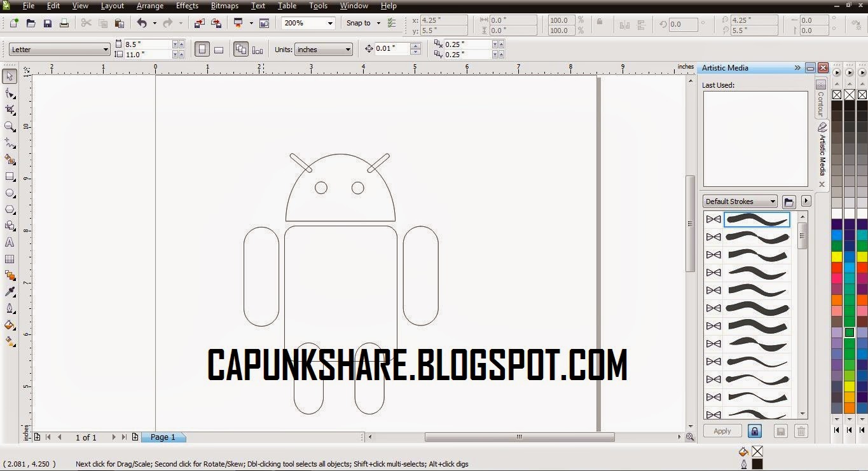Select the Pick tool in toolbox
868x471 pixels.
(10, 77)
